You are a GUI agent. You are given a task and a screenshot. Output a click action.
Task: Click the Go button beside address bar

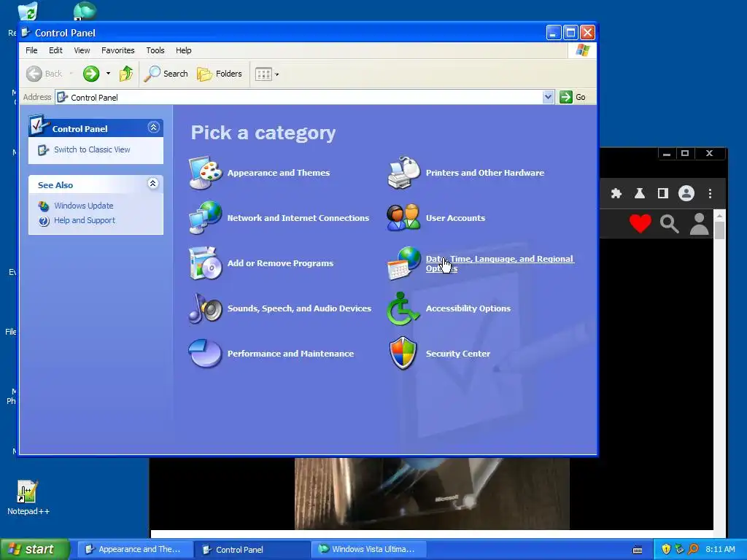click(573, 97)
